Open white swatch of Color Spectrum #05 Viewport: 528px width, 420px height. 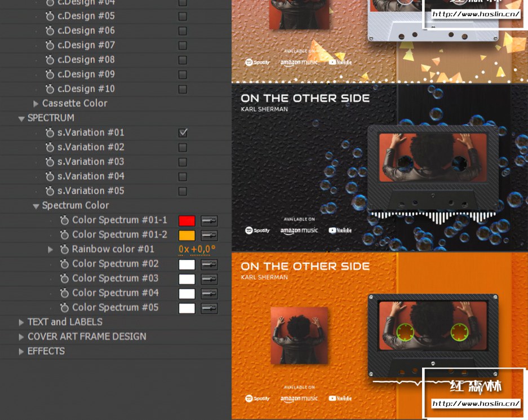[187, 308]
